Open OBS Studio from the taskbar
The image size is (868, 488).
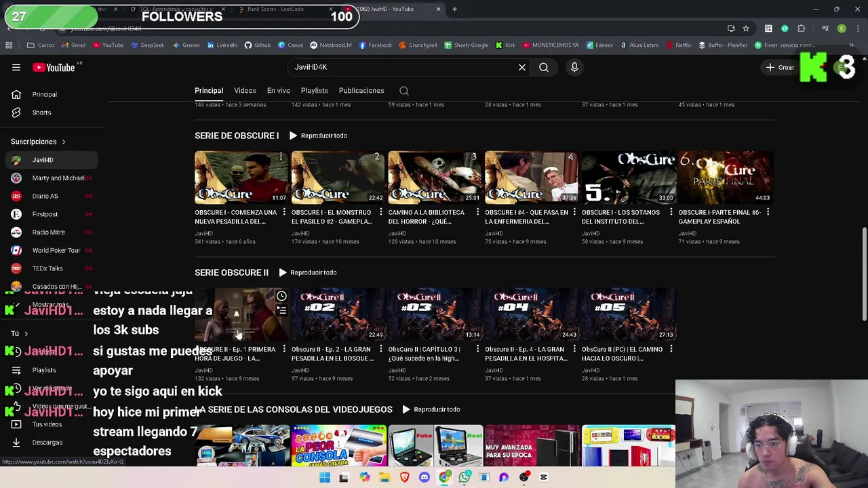click(x=524, y=477)
